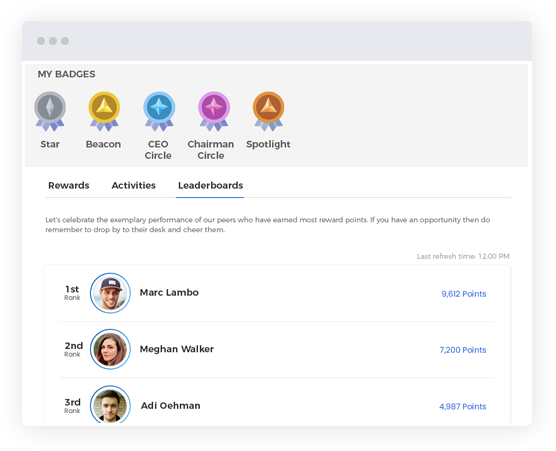The width and height of the screenshot is (556, 451).
Task: Click the first gray window dot
Action: coord(41,41)
